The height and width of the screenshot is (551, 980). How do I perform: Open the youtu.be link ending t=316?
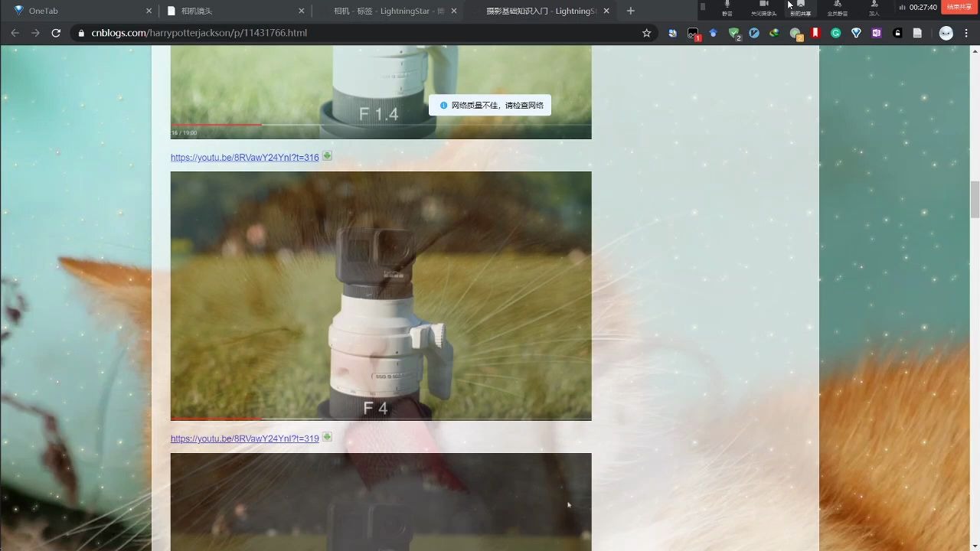[244, 158]
